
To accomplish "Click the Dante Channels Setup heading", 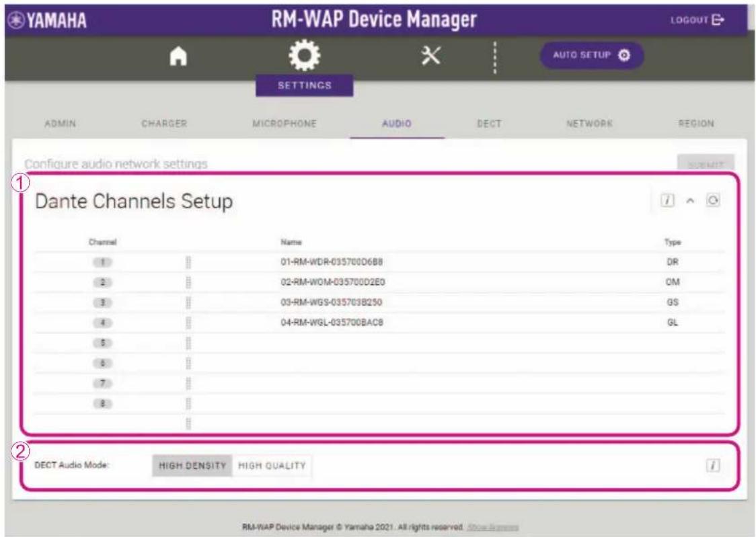I will [x=134, y=202].
